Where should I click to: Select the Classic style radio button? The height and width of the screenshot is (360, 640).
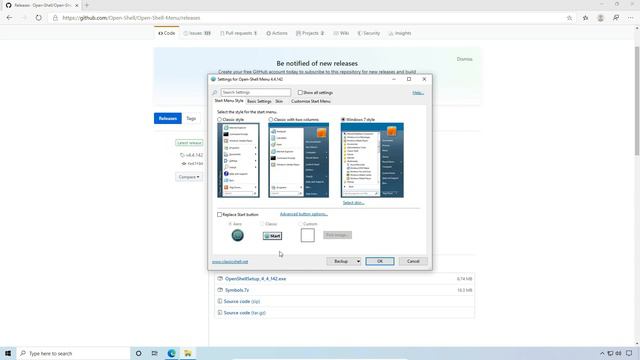pos(220,120)
